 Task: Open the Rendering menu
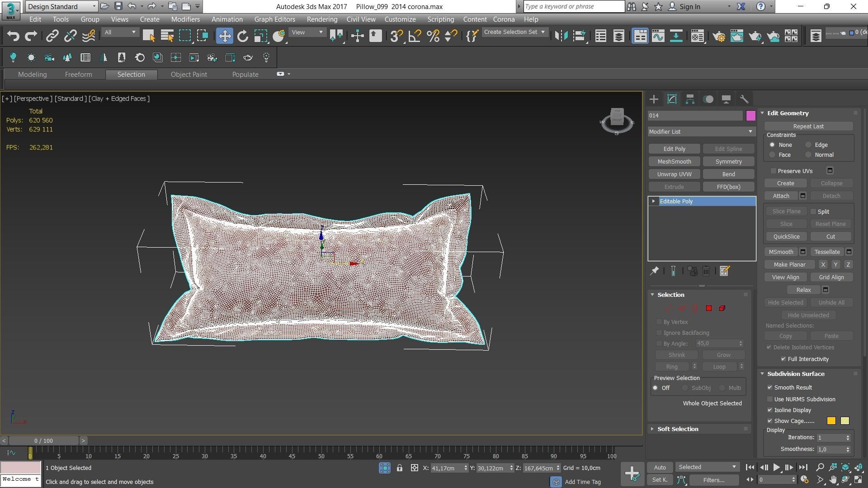coord(322,19)
